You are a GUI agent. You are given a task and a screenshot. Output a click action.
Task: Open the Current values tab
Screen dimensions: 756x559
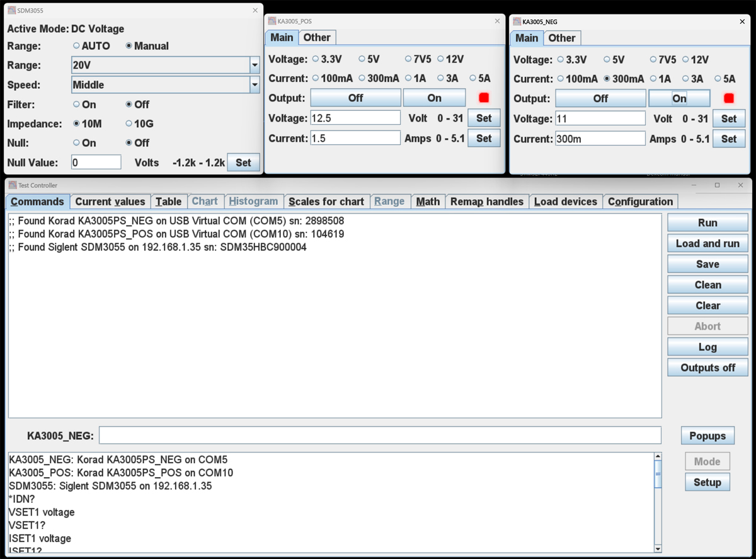click(x=110, y=202)
